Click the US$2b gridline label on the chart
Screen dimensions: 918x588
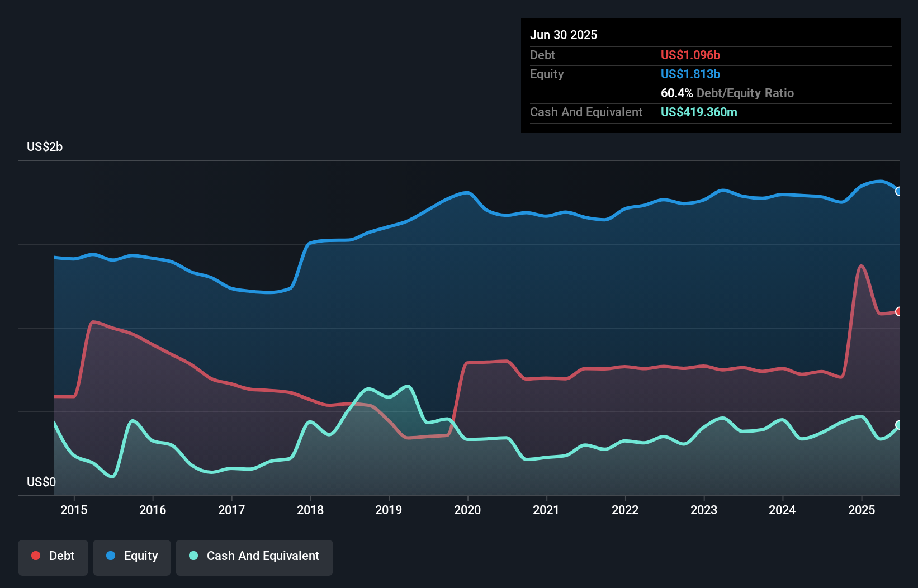[45, 146]
